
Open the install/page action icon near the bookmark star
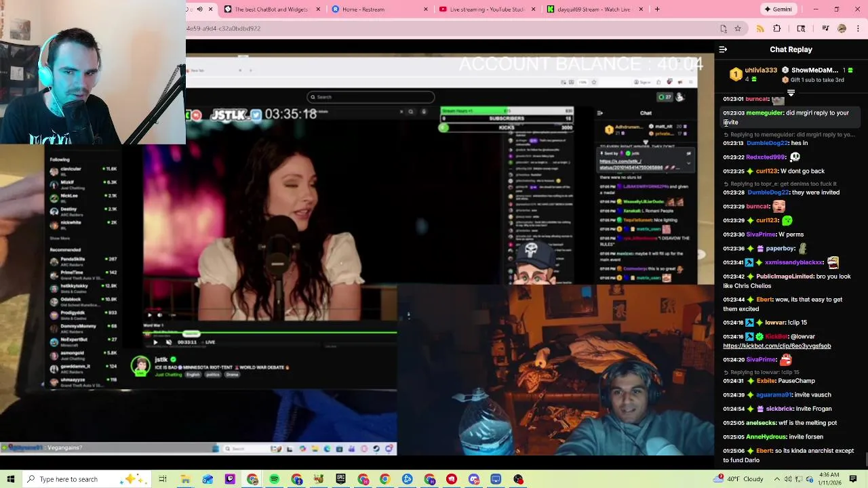pyautogui.click(x=724, y=28)
